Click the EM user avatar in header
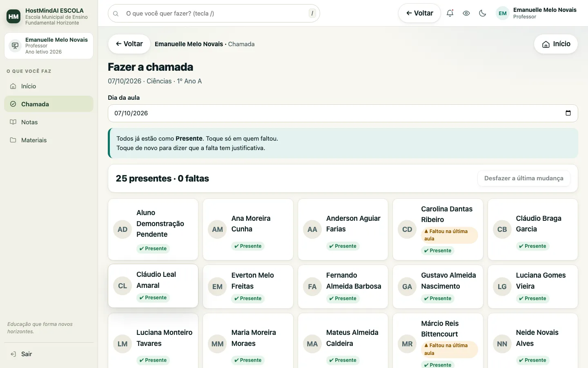This screenshot has height=368, width=588. point(503,13)
